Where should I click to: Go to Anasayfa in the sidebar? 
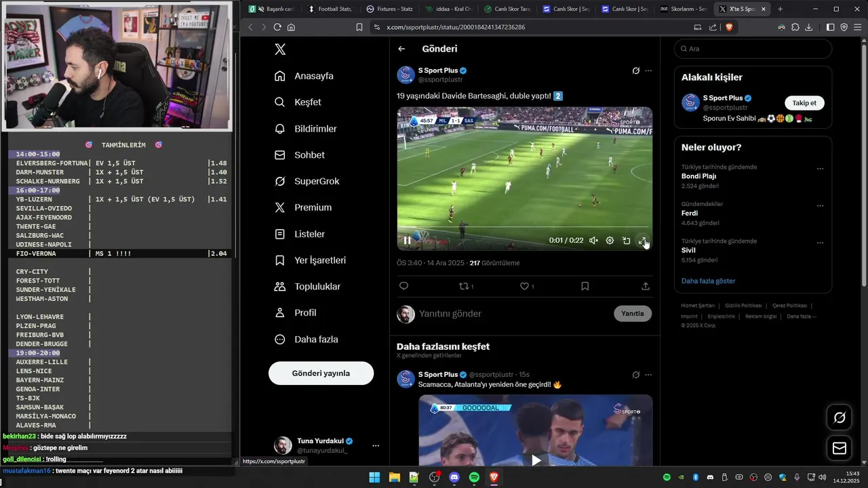304,76
